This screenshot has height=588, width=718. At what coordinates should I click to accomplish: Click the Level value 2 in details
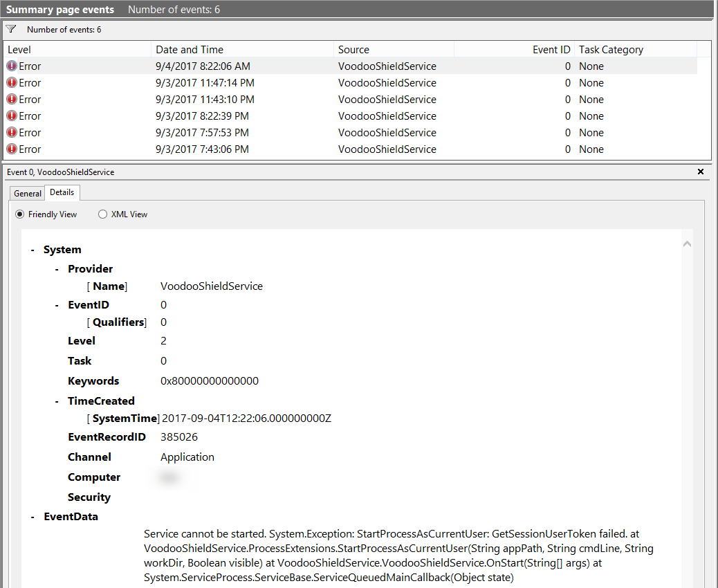tap(163, 341)
